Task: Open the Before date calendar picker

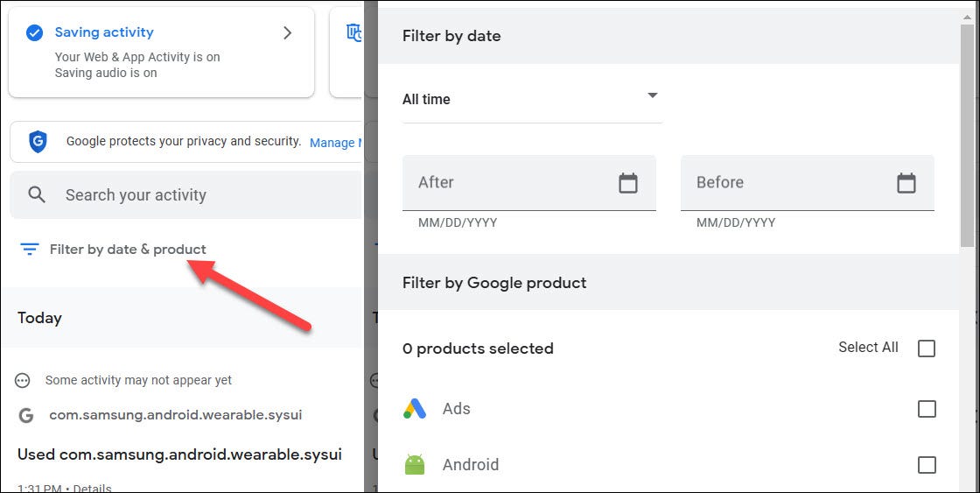Action: point(906,183)
